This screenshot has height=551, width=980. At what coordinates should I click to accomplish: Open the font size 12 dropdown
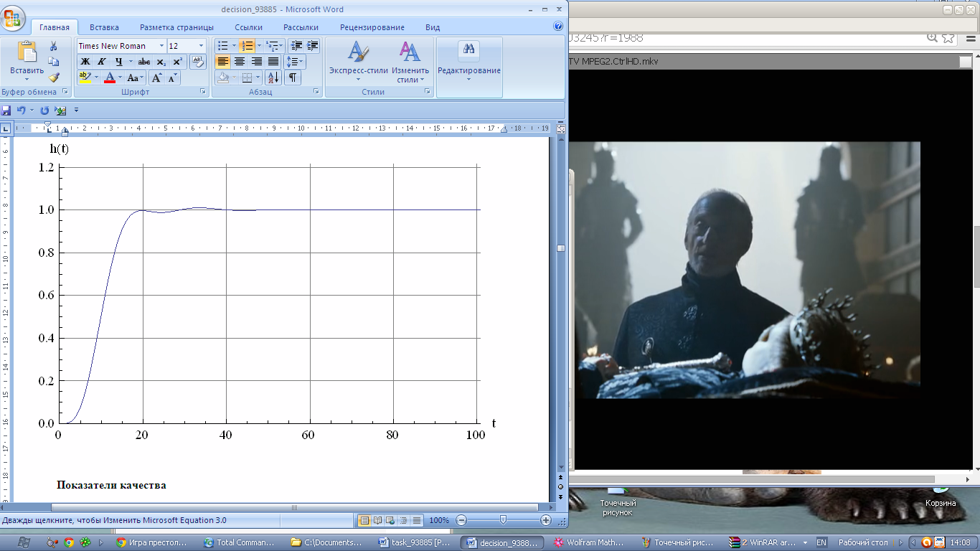click(x=201, y=46)
